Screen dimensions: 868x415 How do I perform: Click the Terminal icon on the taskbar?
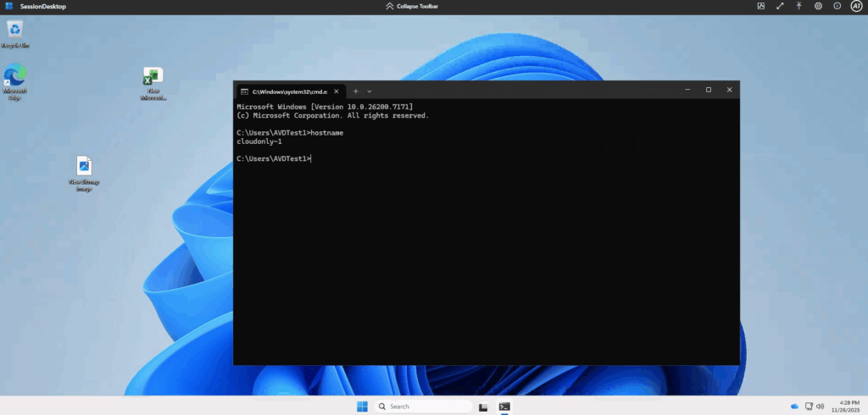tap(504, 407)
